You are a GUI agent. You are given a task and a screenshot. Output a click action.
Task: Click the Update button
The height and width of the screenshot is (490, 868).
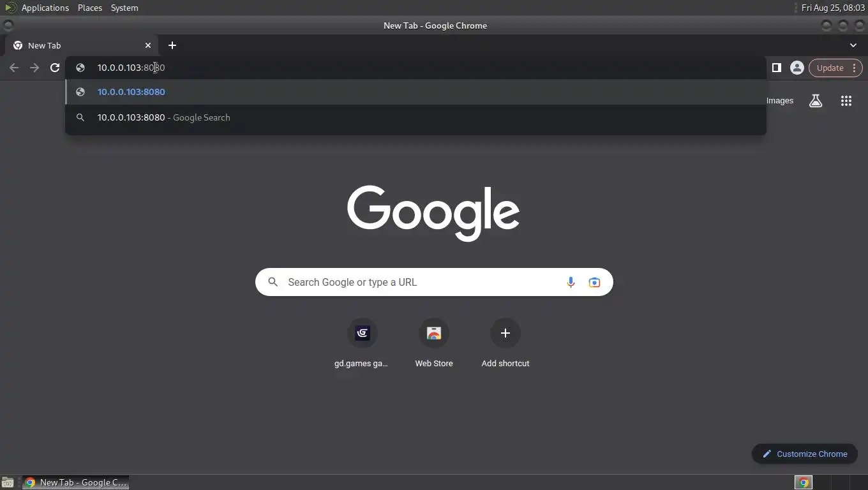pyautogui.click(x=830, y=68)
